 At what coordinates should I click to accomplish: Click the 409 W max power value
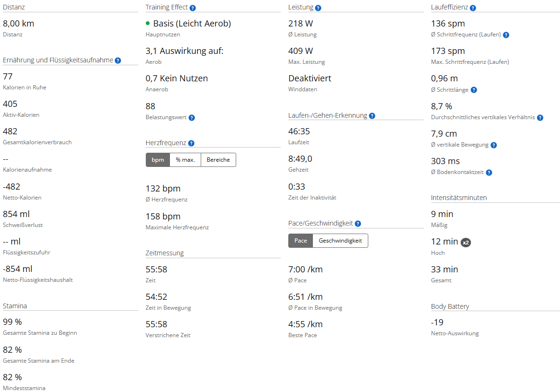coord(301,51)
